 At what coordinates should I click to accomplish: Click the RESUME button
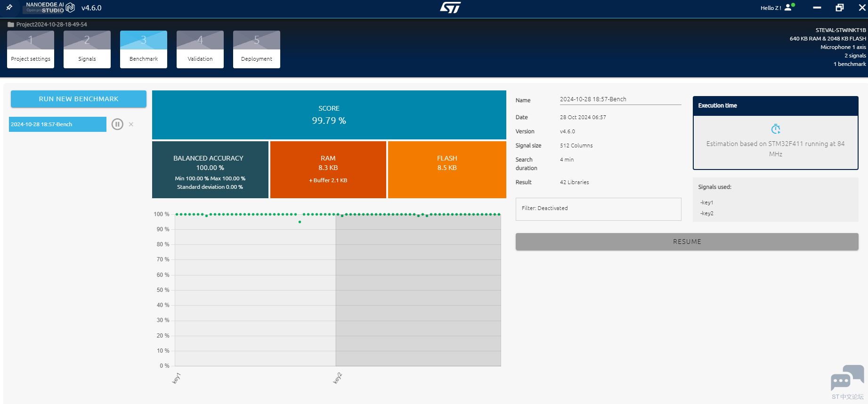click(687, 242)
